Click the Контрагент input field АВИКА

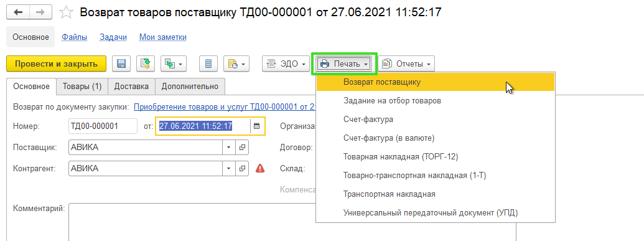146,168
